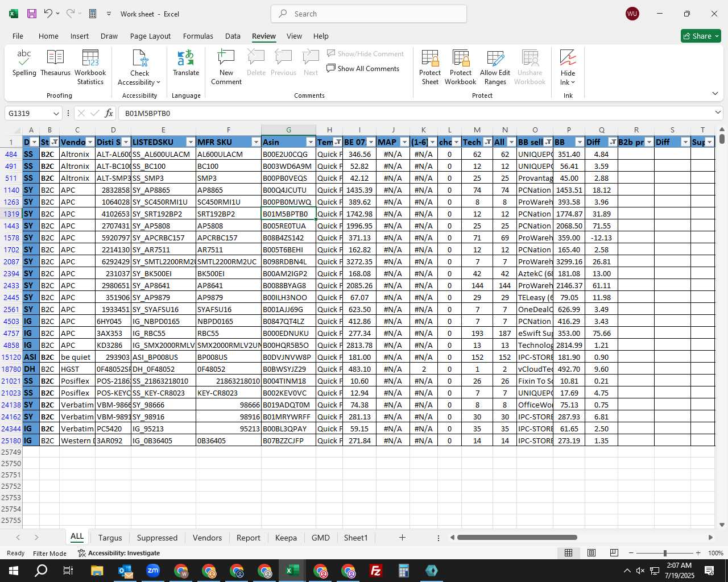Run Check Accessibility
The width and height of the screenshot is (728, 582).
click(139, 68)
